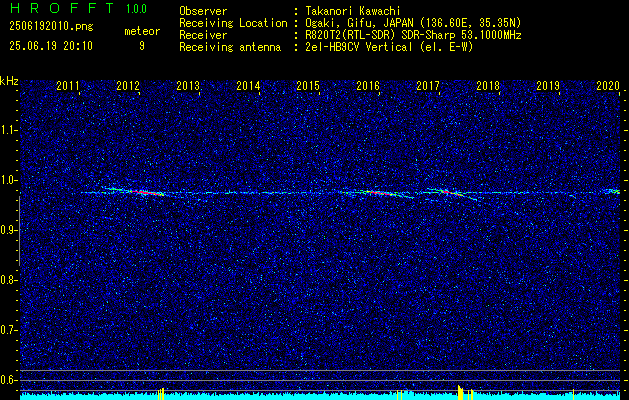Click the HROFFT title text

point(62,8)
